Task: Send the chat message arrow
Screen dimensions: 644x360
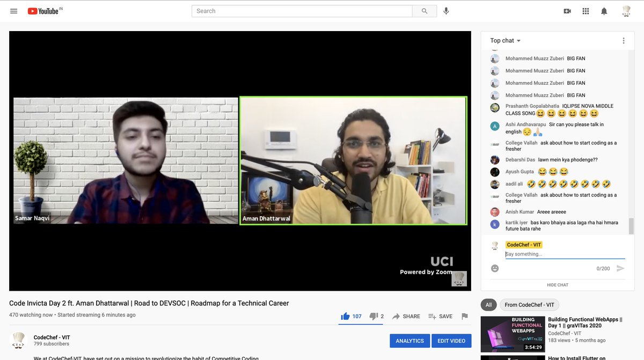Action: click(620, 268)
